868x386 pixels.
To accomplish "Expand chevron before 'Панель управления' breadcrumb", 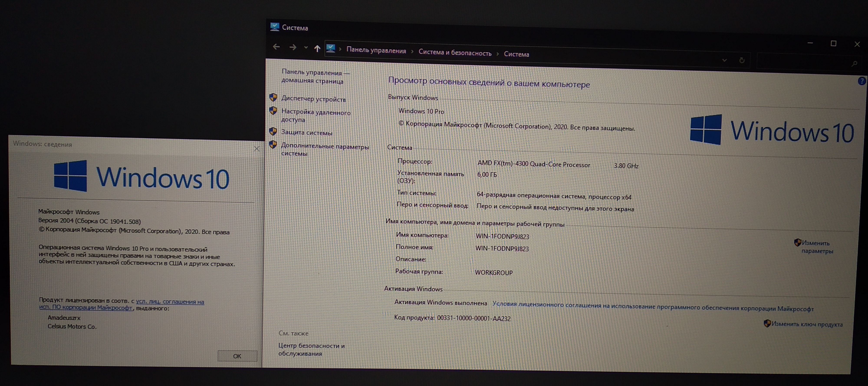I will pyautogui.click(x=340, y=49).
